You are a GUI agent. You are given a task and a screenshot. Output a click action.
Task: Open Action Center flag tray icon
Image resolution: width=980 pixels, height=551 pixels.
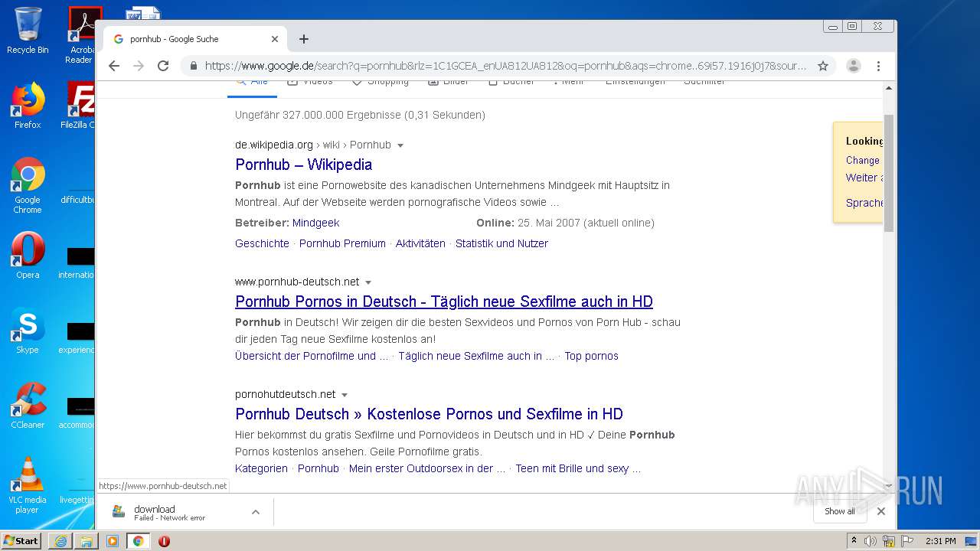(x=906, y=541)
